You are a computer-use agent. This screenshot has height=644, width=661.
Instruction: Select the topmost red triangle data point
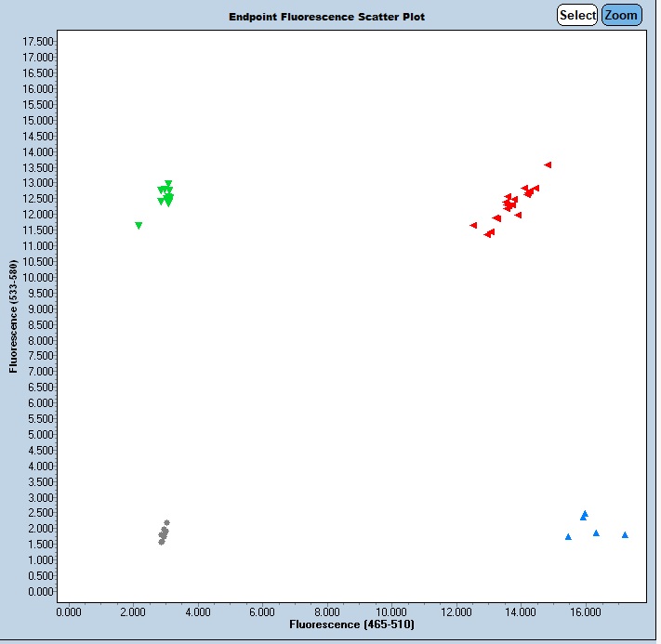[x=548, y=164]
